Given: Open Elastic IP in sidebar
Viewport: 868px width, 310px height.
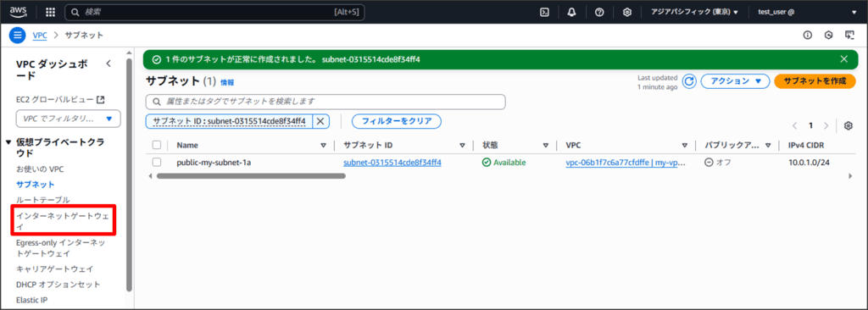Looking at the screenshot, I should pyautogui.click(x=32, y=300).
